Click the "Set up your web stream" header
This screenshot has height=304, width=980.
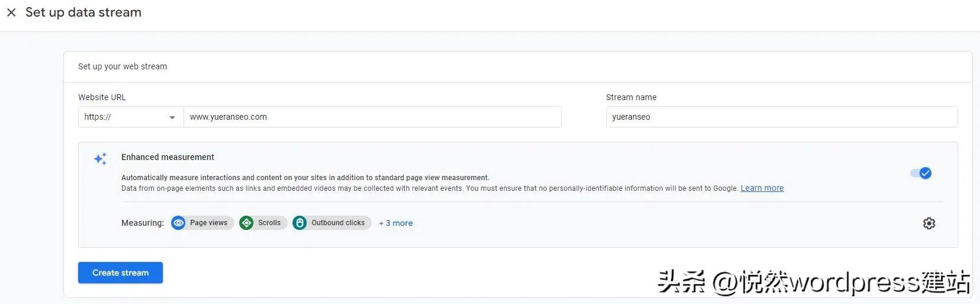123,66
